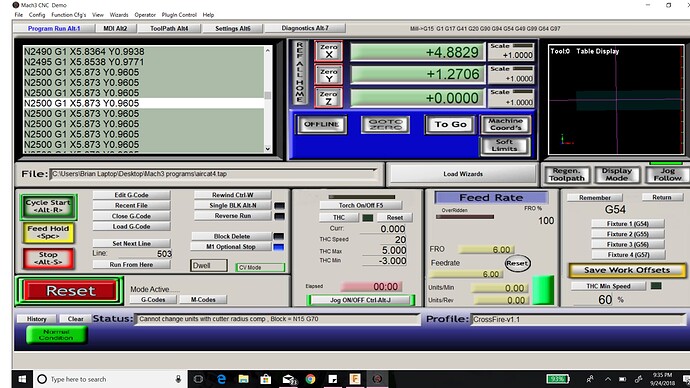690x388 pixels.
Task: Toggle Jog ON/OFF Ctrl-Alt-J
Action: [x=360, y=300]
